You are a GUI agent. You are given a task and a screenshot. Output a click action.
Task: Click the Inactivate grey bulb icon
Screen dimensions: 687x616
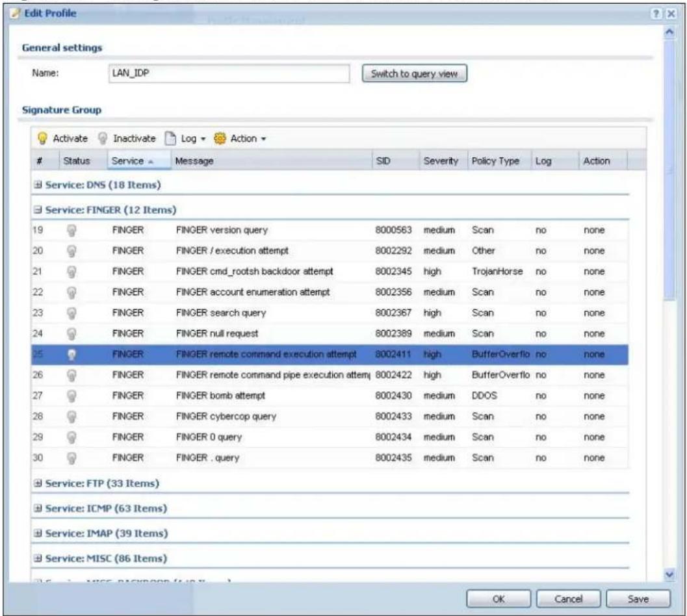tap(103, 138)
